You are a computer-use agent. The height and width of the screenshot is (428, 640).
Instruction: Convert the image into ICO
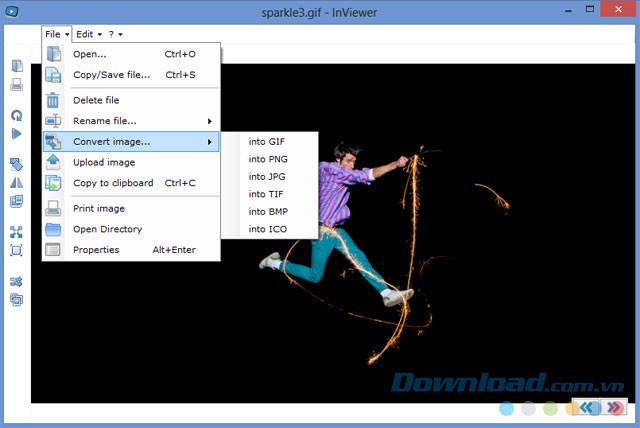pyautogui.click(x=267, y=230)
